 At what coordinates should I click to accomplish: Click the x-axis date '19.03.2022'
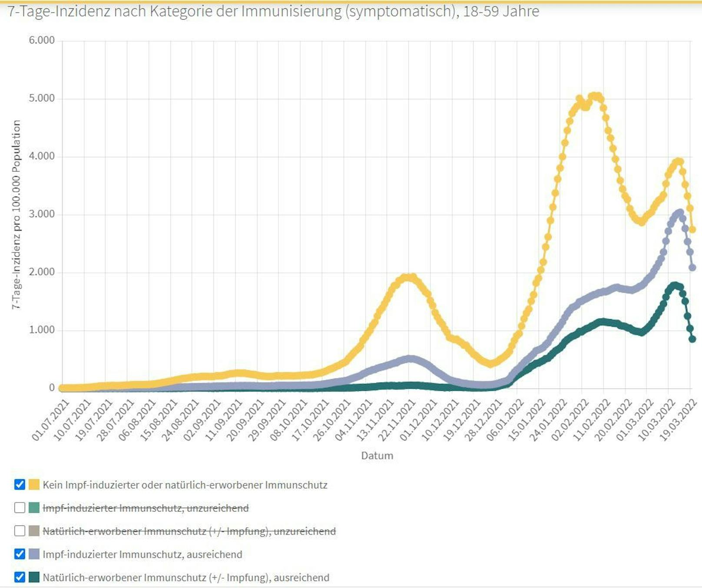(x=679, y=420)
